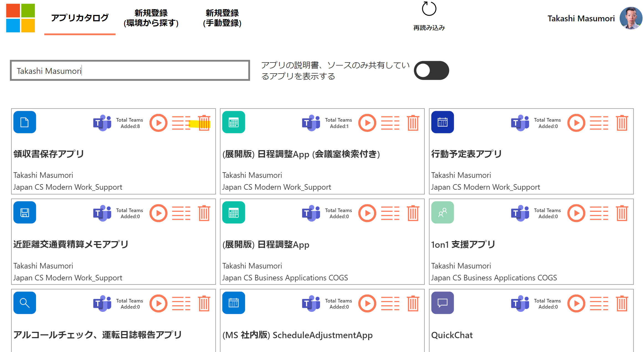Viewport: 644px width, 352px height.
Task: Play the (MS 社内版) ScheduleAdjustmentApp
Action: coord(367,304)
